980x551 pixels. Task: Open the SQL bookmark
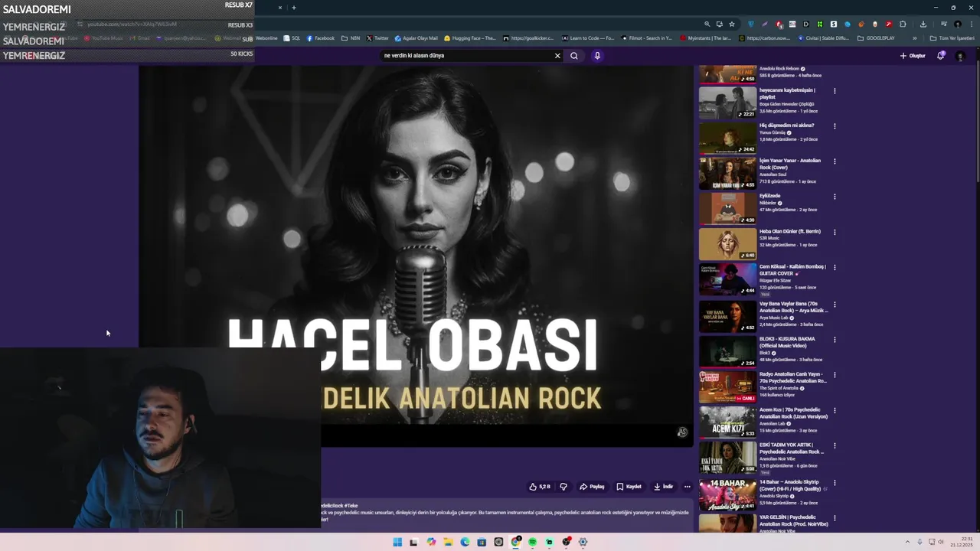(292, 38)
